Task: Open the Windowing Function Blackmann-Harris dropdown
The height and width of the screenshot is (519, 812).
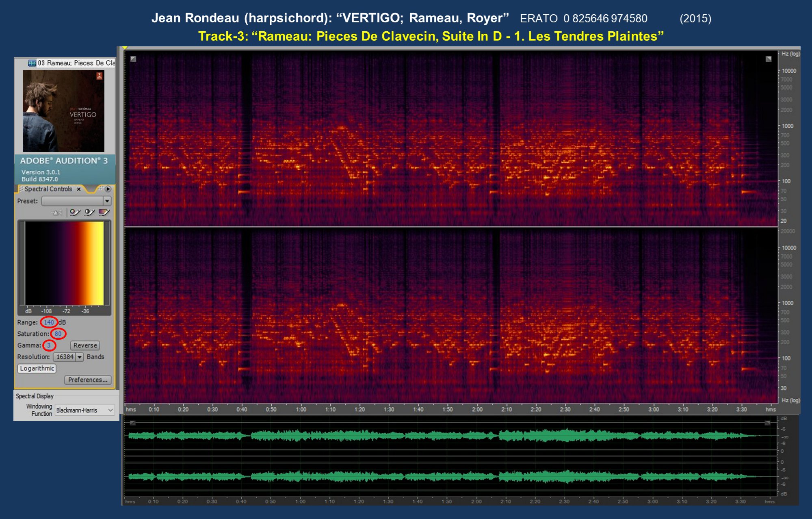Action: coord(85,410)
